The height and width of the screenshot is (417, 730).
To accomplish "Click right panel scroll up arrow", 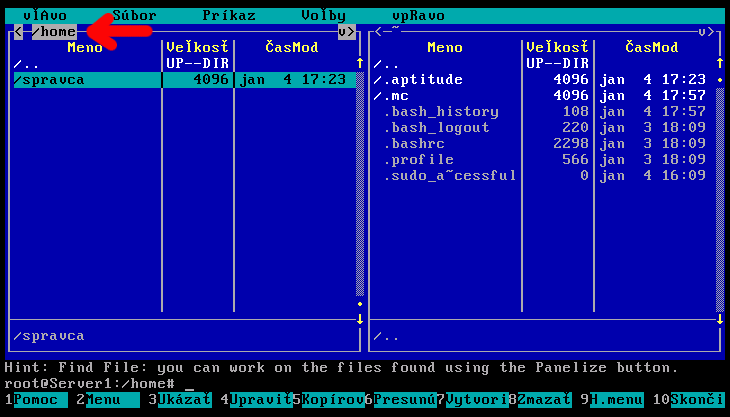I will 720,63.
